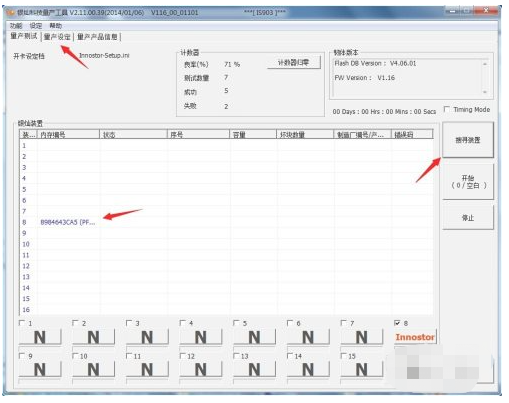Viewport: 509px width, 403px height.
Task: Click firmware version box scroll-down arrow
Action: point(485,92)
